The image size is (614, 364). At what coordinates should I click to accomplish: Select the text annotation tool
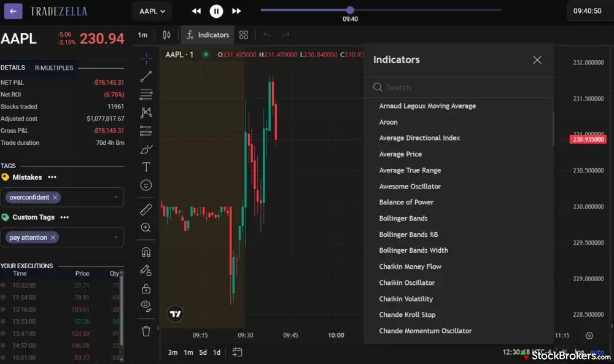146,167
